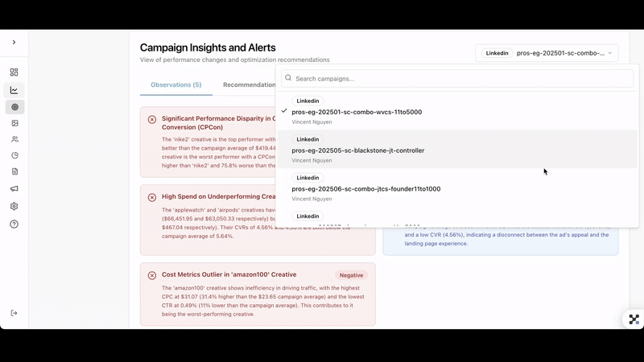
Task: Open the image creatives icon in sidebar
Action: point(14,123)
